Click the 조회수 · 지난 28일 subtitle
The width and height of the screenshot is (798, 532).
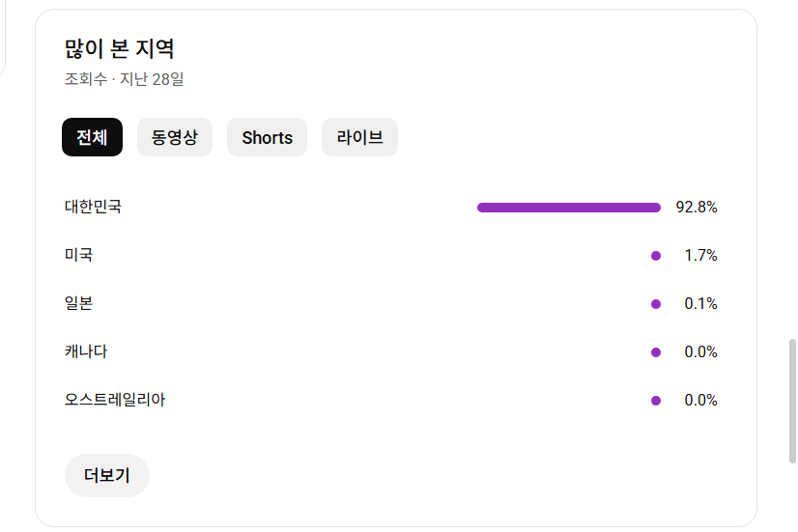point(124,79)
